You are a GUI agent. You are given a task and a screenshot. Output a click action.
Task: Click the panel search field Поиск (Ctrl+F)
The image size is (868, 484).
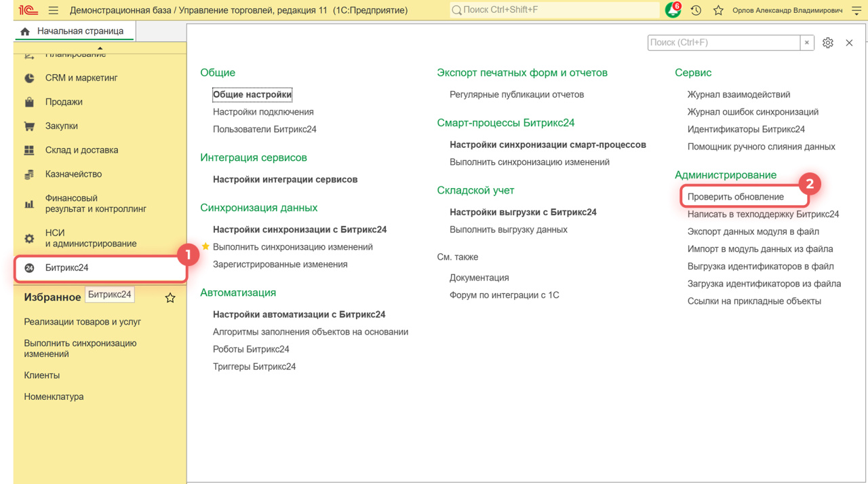[724, 43]
